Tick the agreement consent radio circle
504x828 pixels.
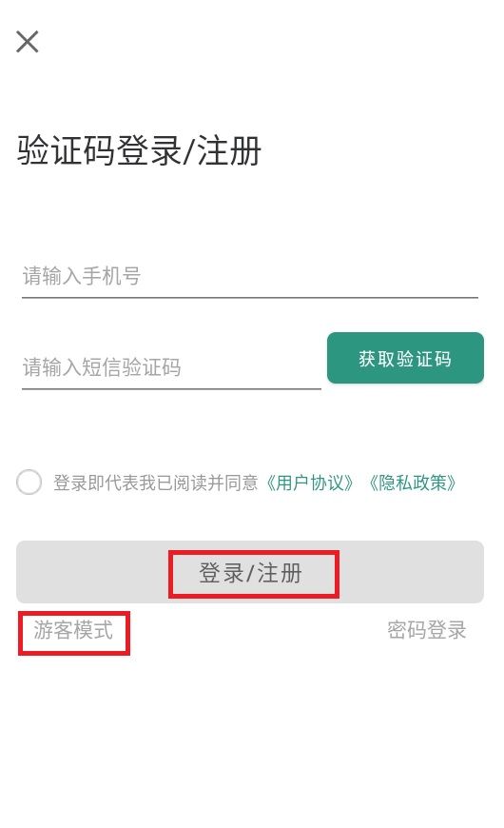(x=29, y=483)
